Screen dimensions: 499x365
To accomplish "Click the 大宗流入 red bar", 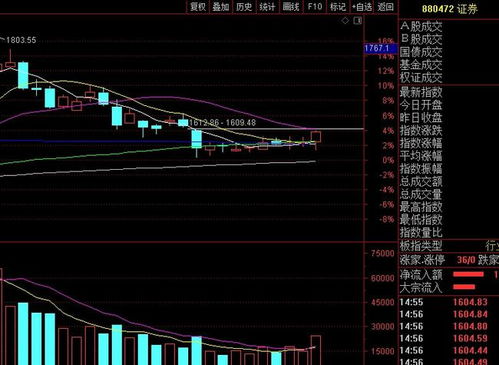I will 464,287.
